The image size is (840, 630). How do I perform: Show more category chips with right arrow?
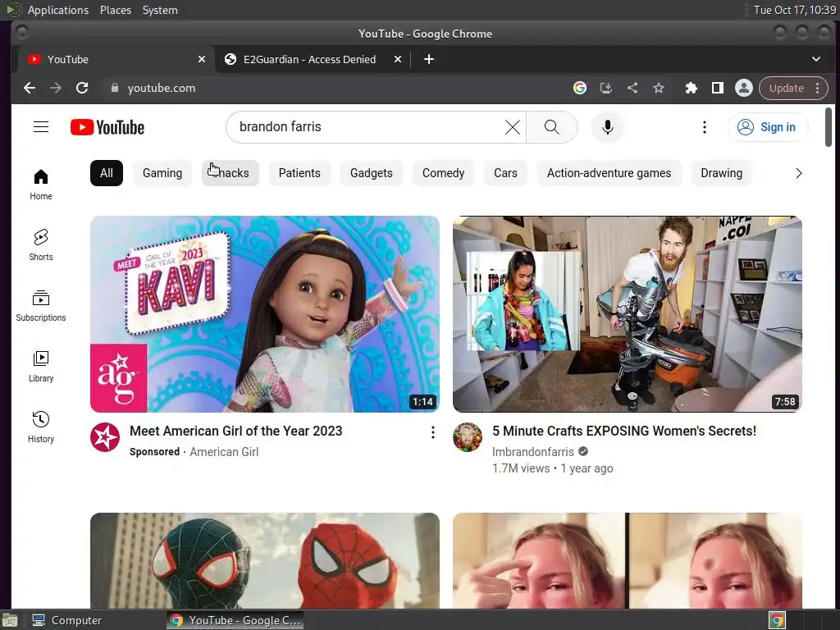(x=799, y=173)
